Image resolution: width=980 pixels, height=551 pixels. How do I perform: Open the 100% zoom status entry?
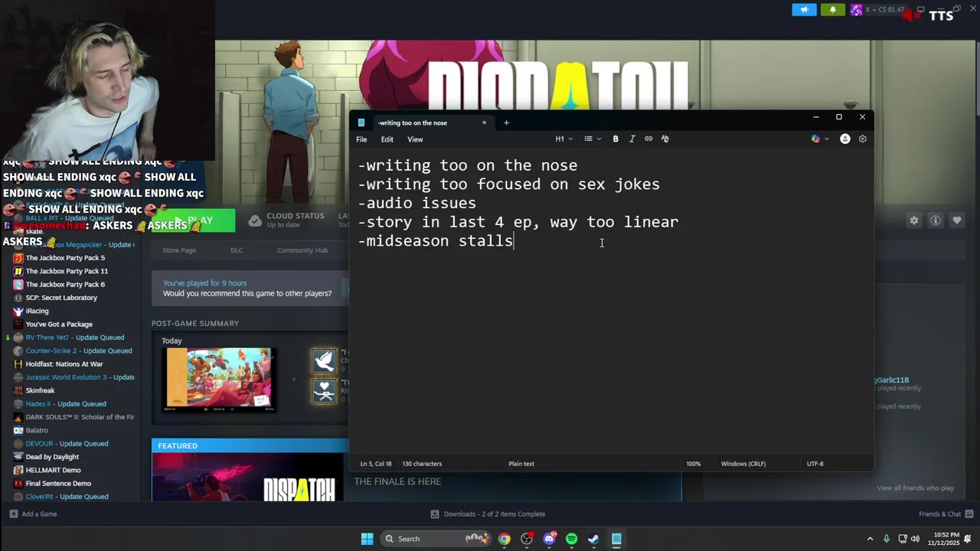point(693,464)
